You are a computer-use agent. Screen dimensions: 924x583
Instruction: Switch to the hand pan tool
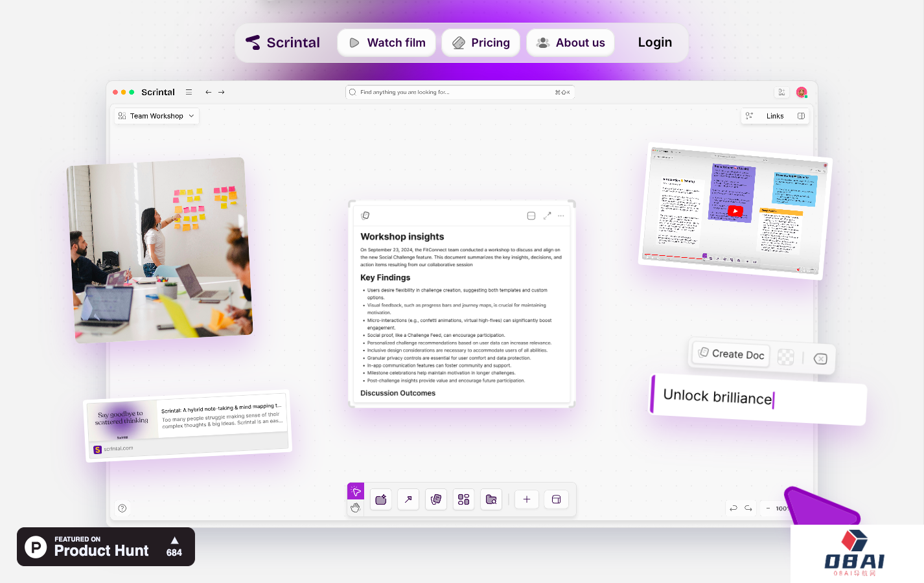(356, 508)
